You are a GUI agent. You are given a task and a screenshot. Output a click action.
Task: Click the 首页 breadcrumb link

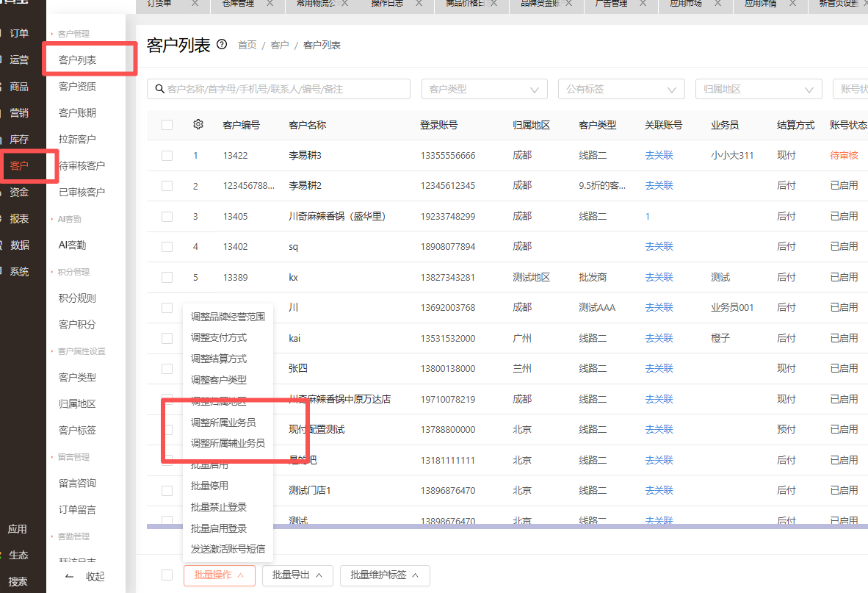point(247,45)
